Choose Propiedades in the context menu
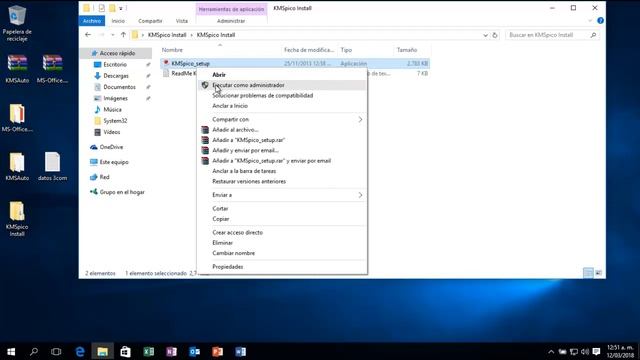 pos(282,267)
